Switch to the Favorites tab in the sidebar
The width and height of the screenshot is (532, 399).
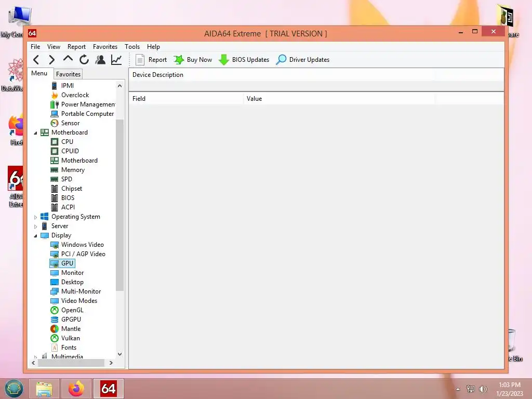point(68,74)
